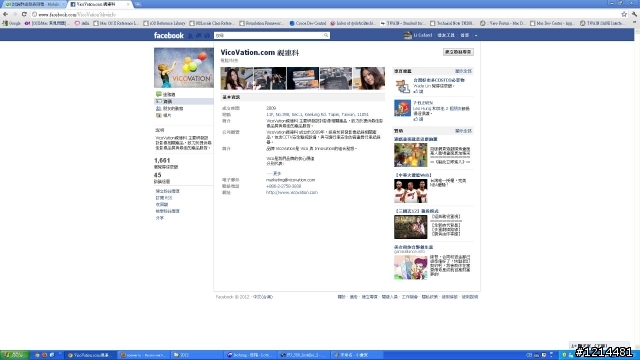The height and width of the screenshot is (360, 640).
Task: Open the fourth photo strip thumbnail
Action: click(x=336, y=78)
